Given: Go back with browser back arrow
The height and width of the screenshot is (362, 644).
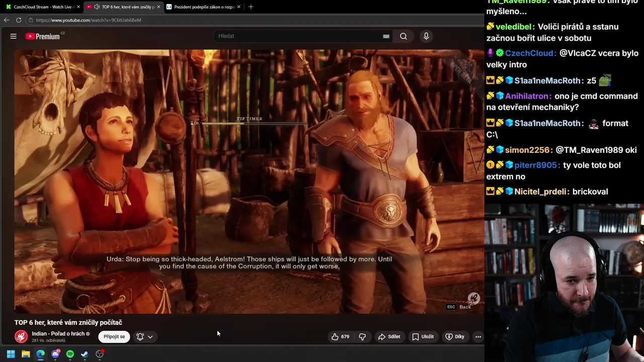Looking at the screenshot, I should click(7, 20).
